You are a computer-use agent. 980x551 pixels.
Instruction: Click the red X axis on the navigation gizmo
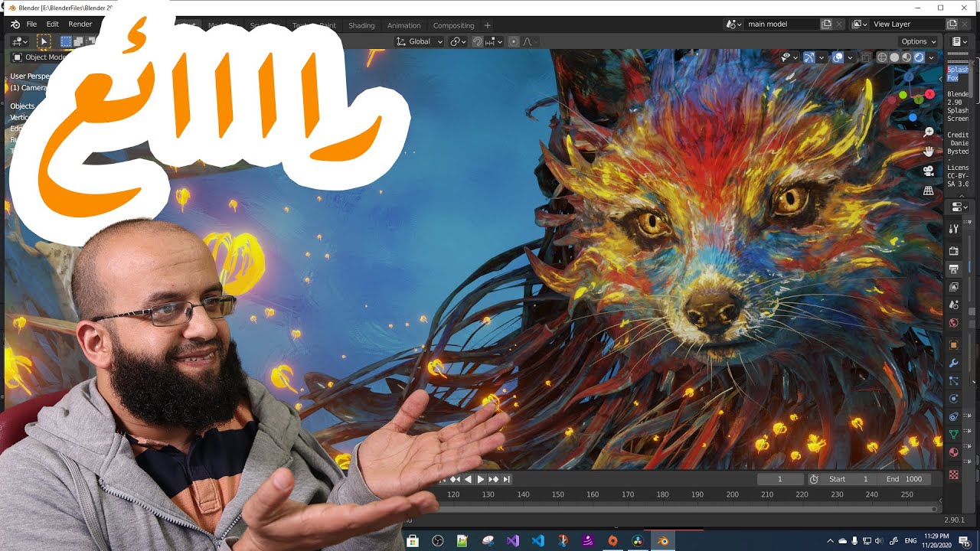point(929,94)
